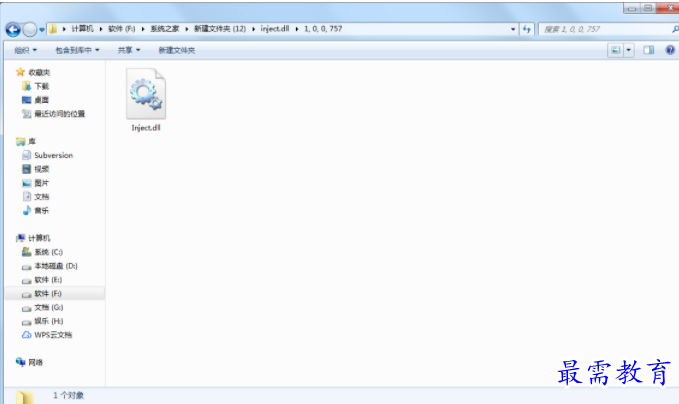Expand the arrow after 系统之家 breadcrumb
Viewport: 679px width, 404px height.
[x=187, y=29]
